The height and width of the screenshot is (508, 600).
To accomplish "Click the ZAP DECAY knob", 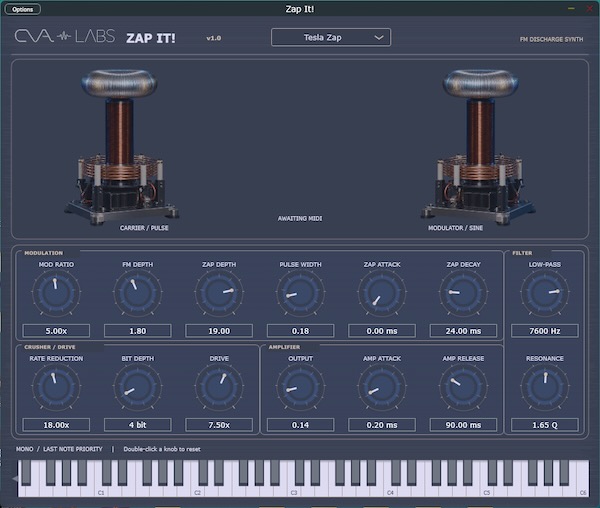I will click(463, 293).
